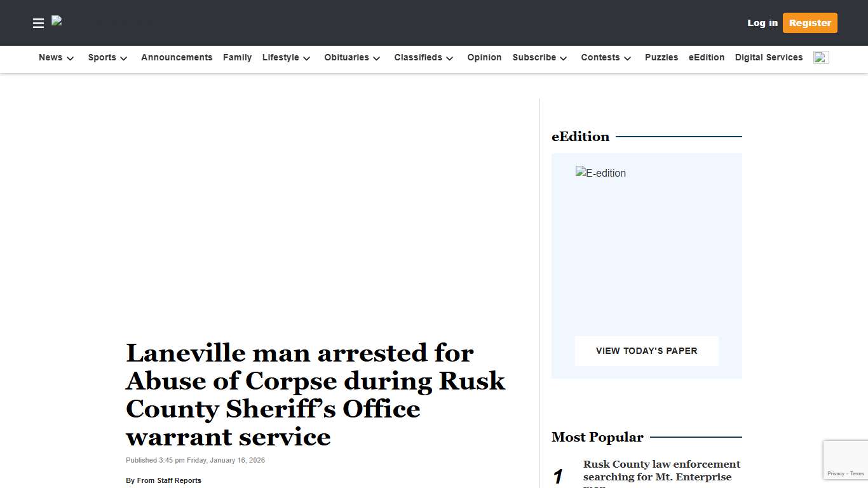Screen dimensions: 868x488
Task: Click the search icon in the navigation bar
Action: point(821,57)
